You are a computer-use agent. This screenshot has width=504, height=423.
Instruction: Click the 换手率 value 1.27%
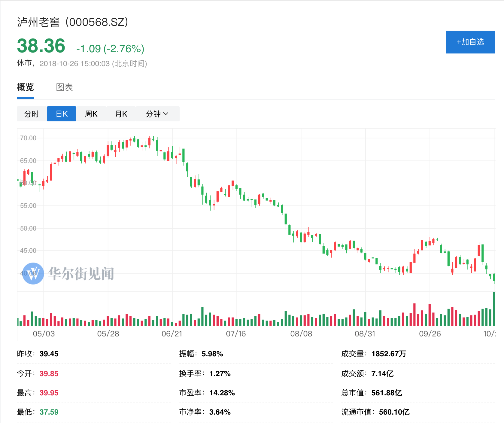[220, 374]
